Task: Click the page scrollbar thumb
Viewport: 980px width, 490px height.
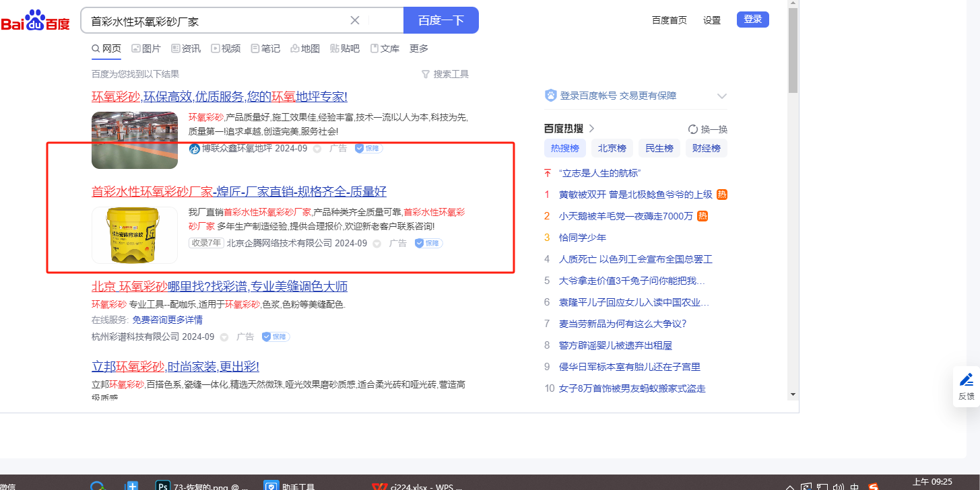Action: 793,50
